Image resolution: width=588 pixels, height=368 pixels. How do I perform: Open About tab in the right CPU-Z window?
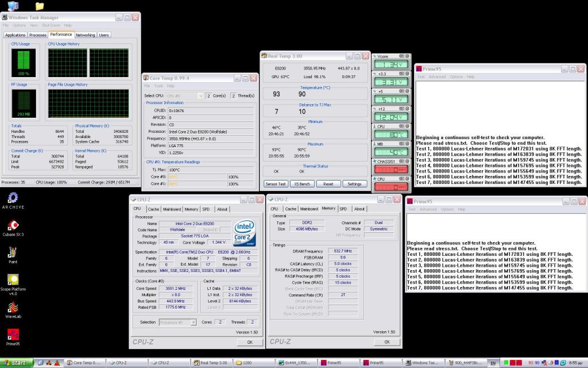359,209
